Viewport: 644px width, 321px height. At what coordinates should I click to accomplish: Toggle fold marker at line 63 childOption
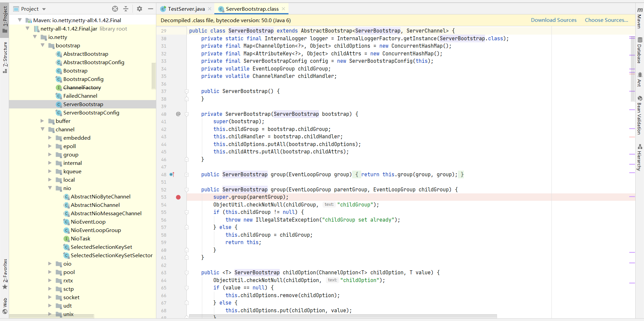click(x=187, y=273)
